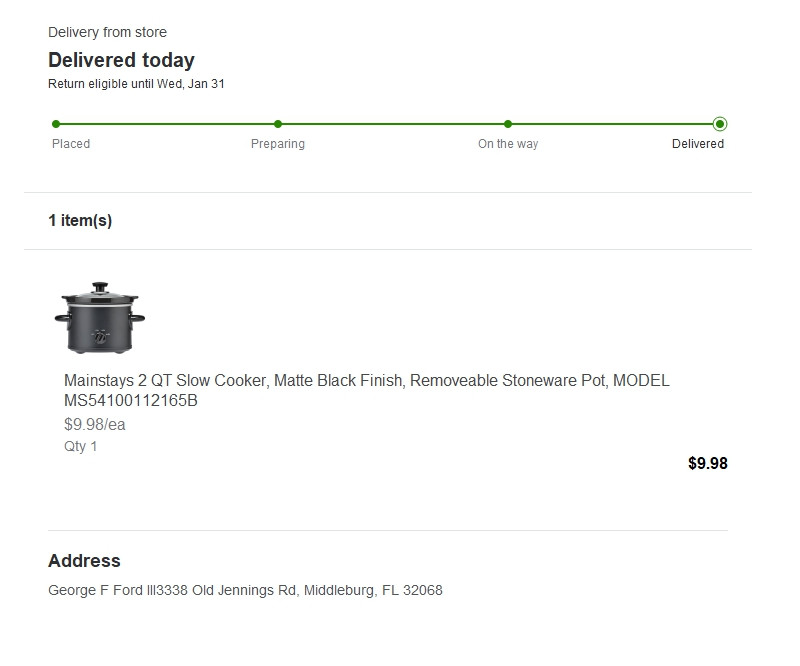This screenshot has width=800, height=666.
Task: Click the Delivered today heading
Action: tap(121, 60)
